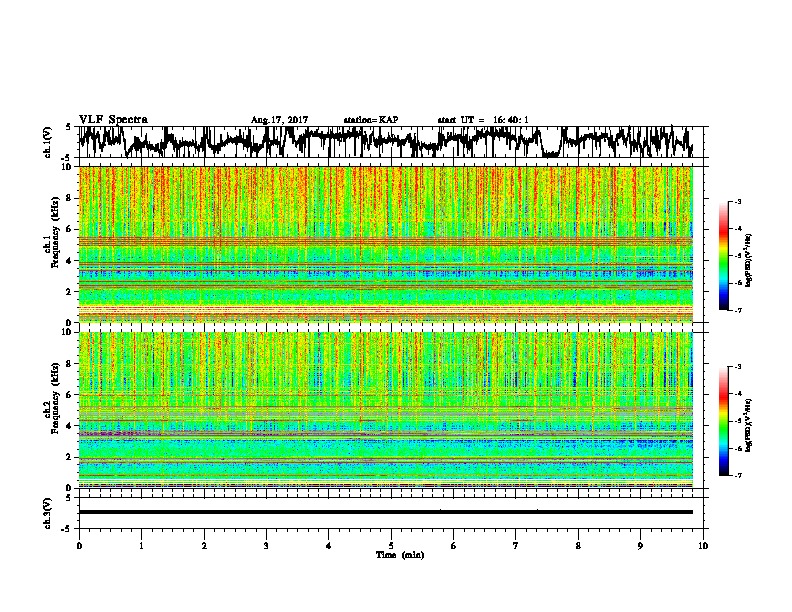Click the ch.1 spectrogram panel
The width and height of the screenshot is (792, 612).
[386, 244]
